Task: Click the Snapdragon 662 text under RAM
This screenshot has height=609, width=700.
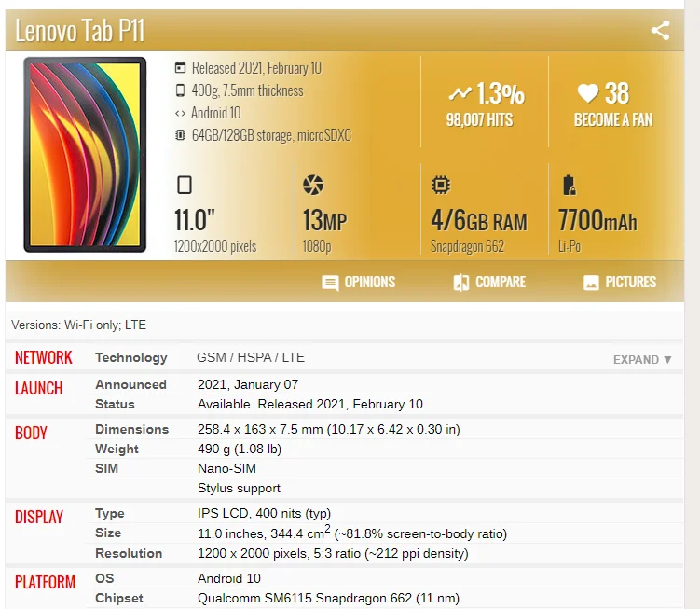Action: click(467, 246)
